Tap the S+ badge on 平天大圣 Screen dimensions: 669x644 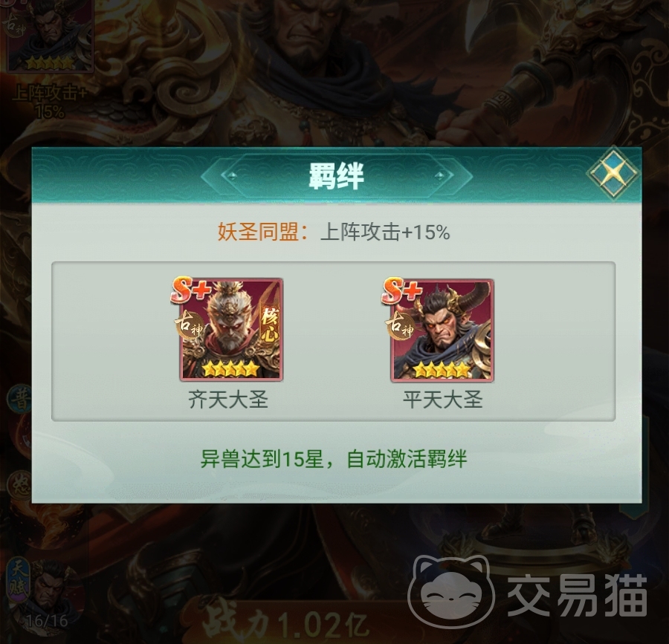pos(401,290)
